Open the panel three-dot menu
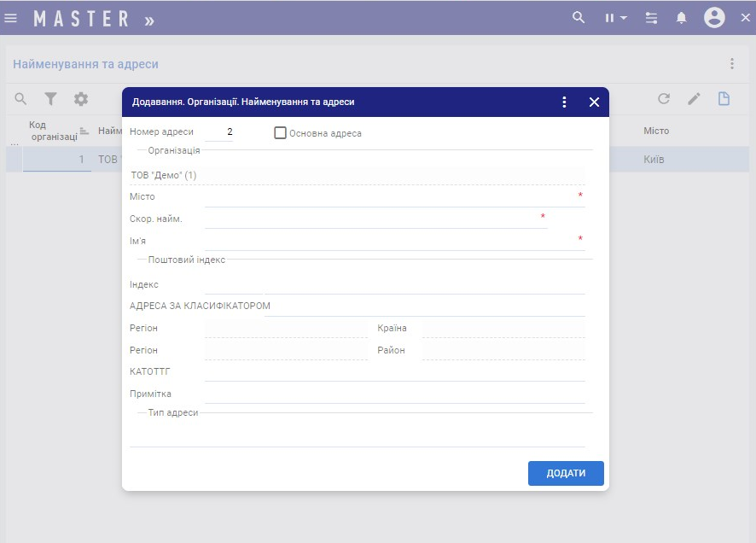The width and height of the screenshot is (756, 543). point(731,64)
